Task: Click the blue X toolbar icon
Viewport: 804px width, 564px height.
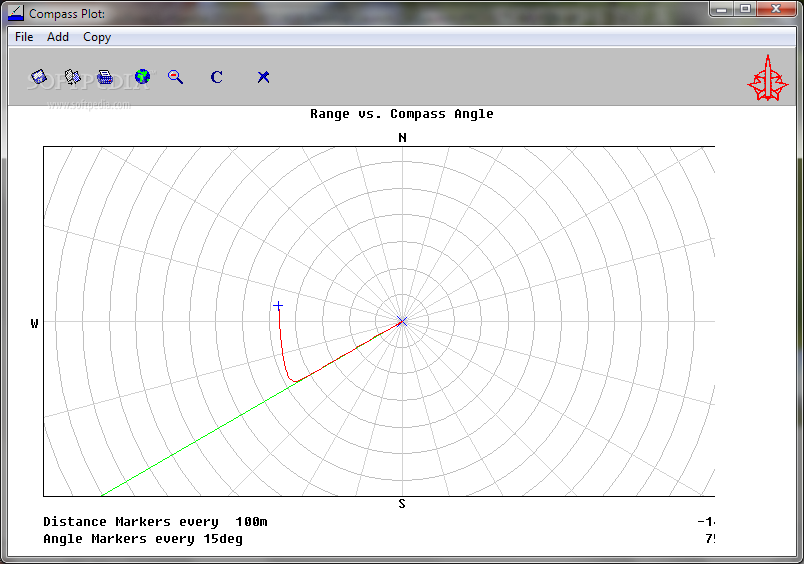Action: click(x=263, y=76)
